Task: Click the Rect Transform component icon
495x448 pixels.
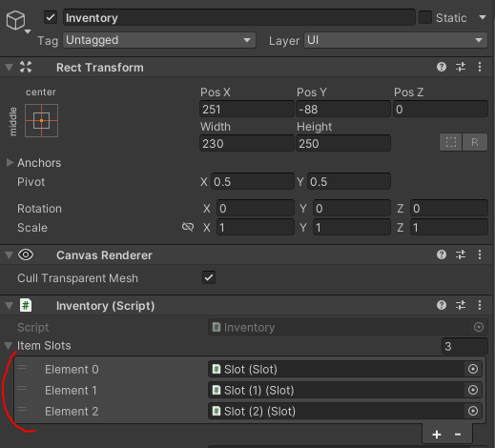Action: 26,67
